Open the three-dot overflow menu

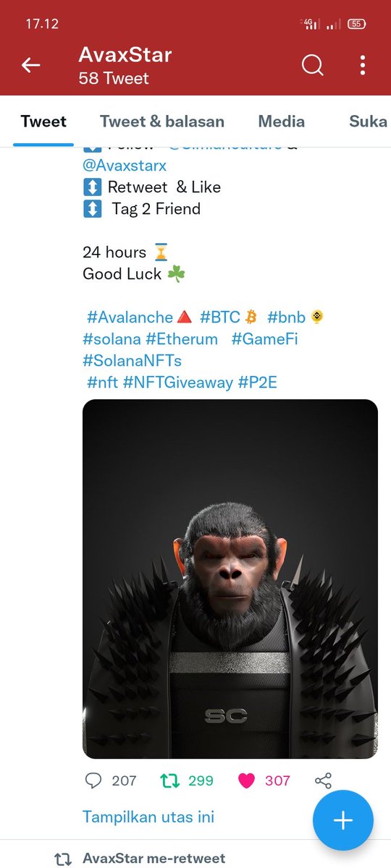coord(363,66)
